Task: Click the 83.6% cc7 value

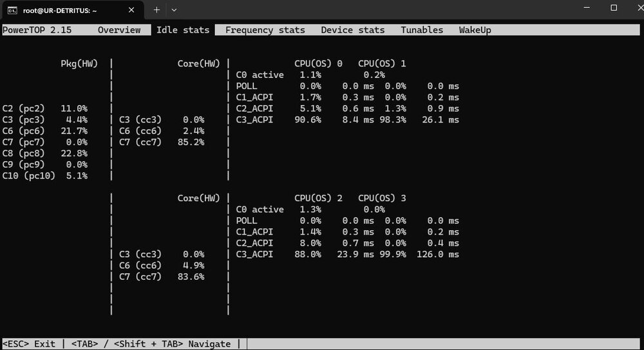Action: pos(191,277)
